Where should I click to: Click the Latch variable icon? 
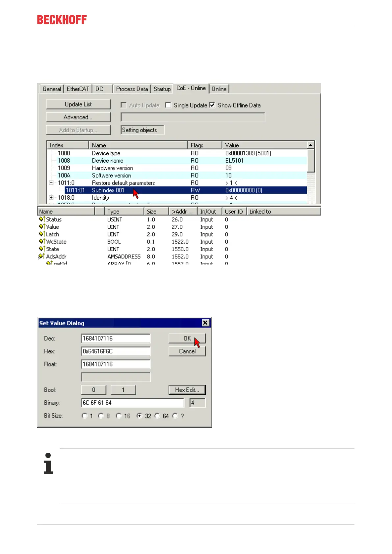click(x=42, y=234)
